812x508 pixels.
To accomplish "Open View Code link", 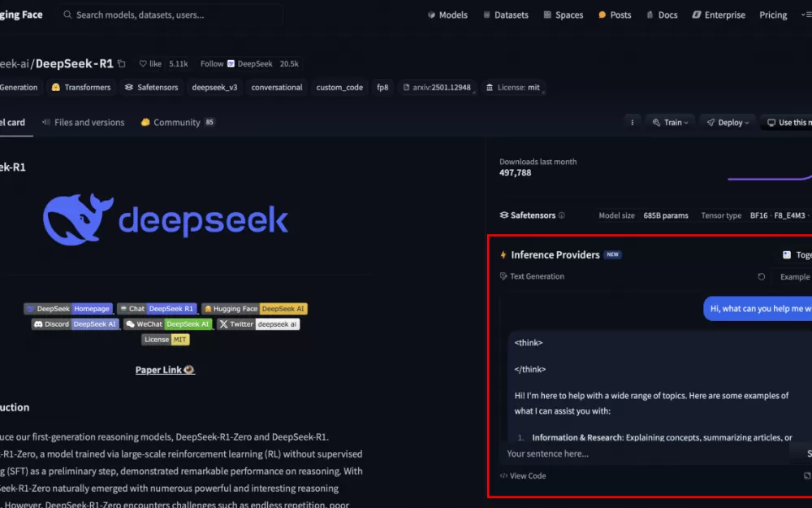I will click(522, 475).
